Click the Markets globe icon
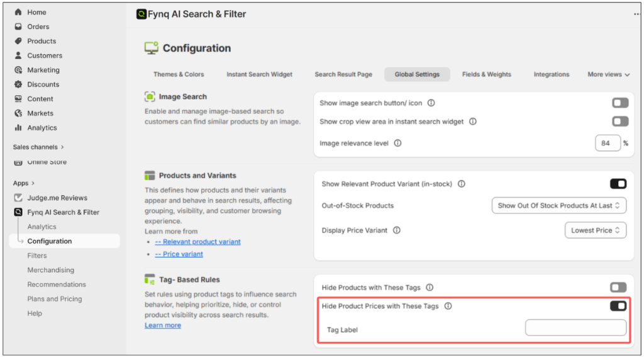The height and width of the screenshot is (357, 644). pyautogui.click(x=18, y=113)
